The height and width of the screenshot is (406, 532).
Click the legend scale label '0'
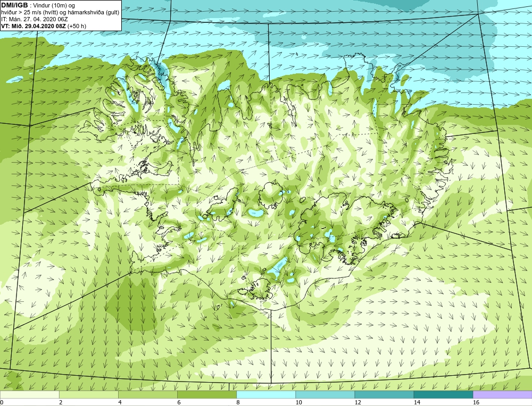[2, 403]
